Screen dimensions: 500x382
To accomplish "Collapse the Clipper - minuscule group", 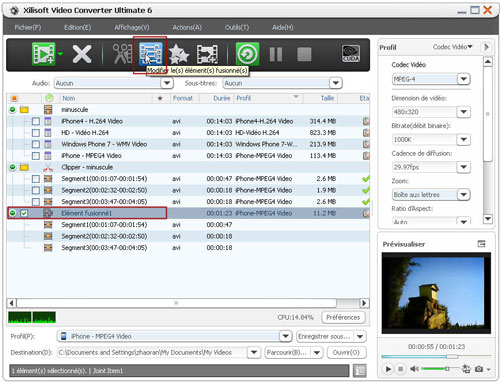I will [x=12, y=167].
